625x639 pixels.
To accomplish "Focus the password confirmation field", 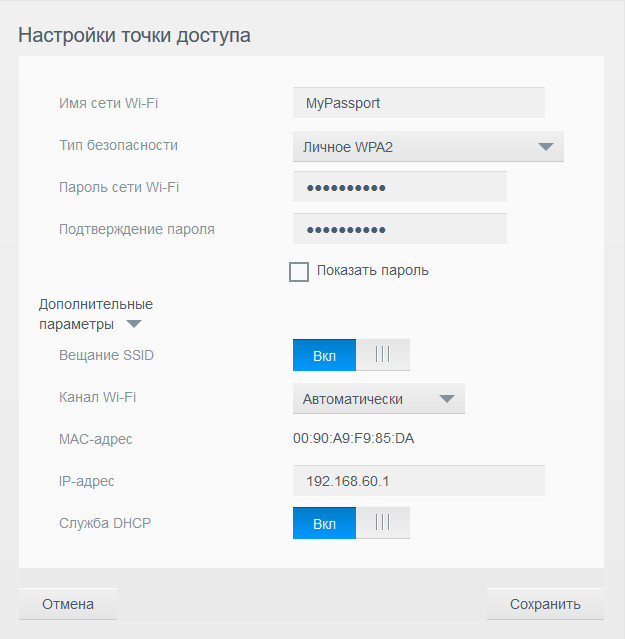I will tap(399, 229).
